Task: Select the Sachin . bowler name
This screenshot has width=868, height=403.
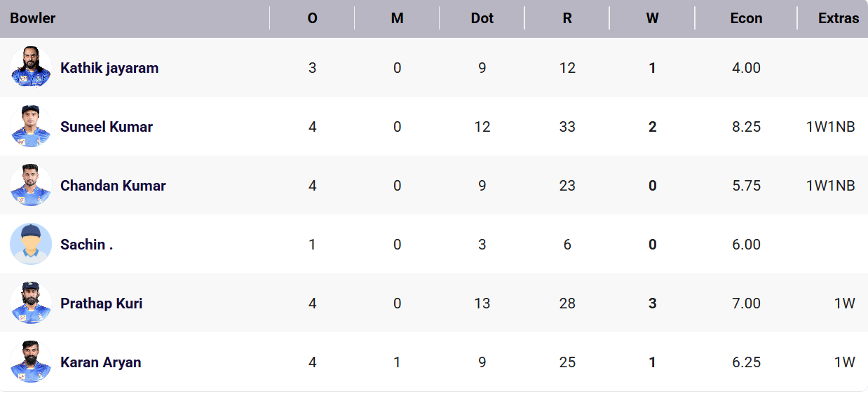Action: [86, 245]
